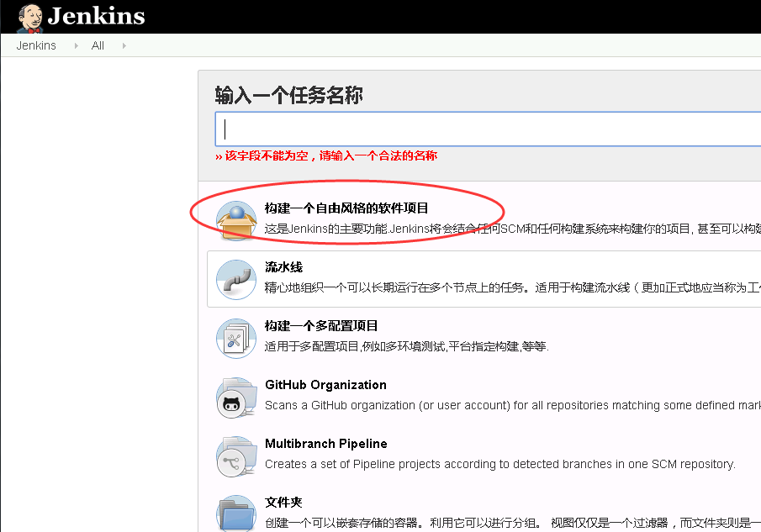Expand the dropdown arrow after All breadcrumb
Viewport: 761px width, 532px height.
[124, 45]
